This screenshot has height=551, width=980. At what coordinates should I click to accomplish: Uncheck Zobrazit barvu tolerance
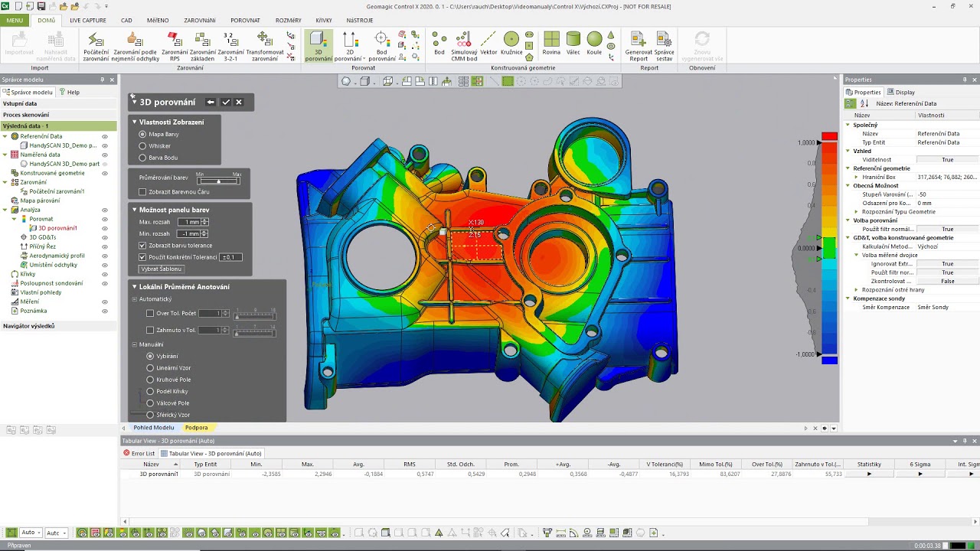click(x=142, y=246)
